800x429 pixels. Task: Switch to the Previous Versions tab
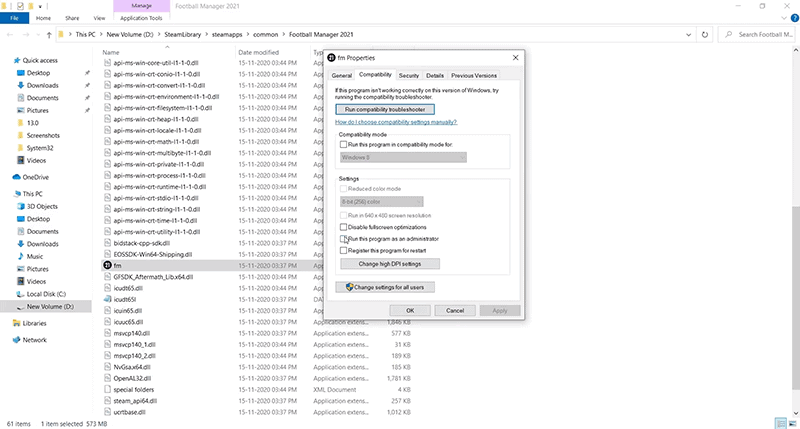point(473,75)
